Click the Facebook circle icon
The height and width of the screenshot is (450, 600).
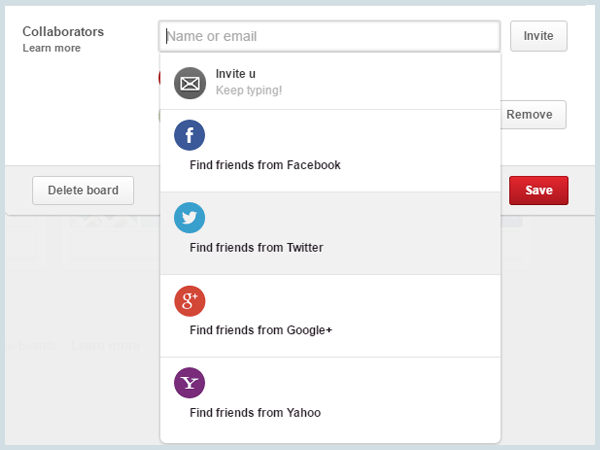[189, 135]
